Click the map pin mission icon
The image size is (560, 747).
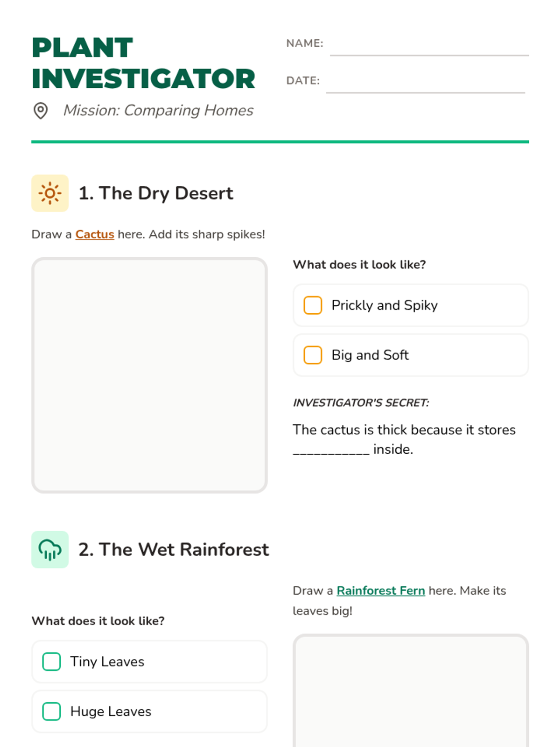tap(41, 111)
